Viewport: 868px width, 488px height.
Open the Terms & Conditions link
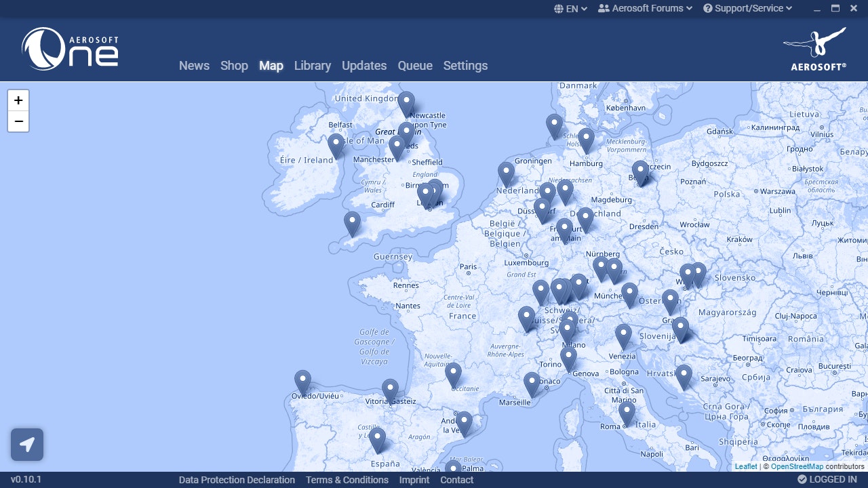(347, 480)
